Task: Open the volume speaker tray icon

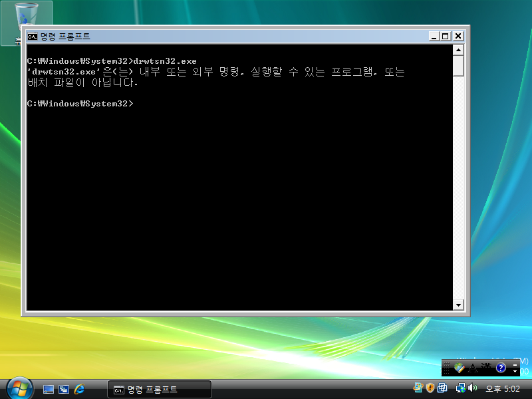Action: point(472,388)
